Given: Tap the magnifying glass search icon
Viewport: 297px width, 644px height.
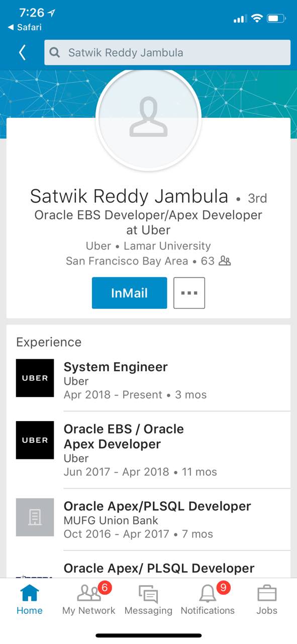Looking at the screenshot, I should pos(55,53).
